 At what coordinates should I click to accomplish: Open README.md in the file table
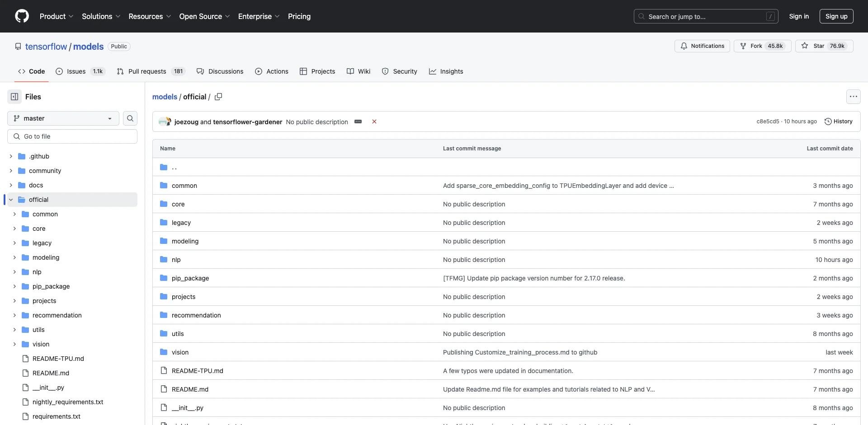190,389
